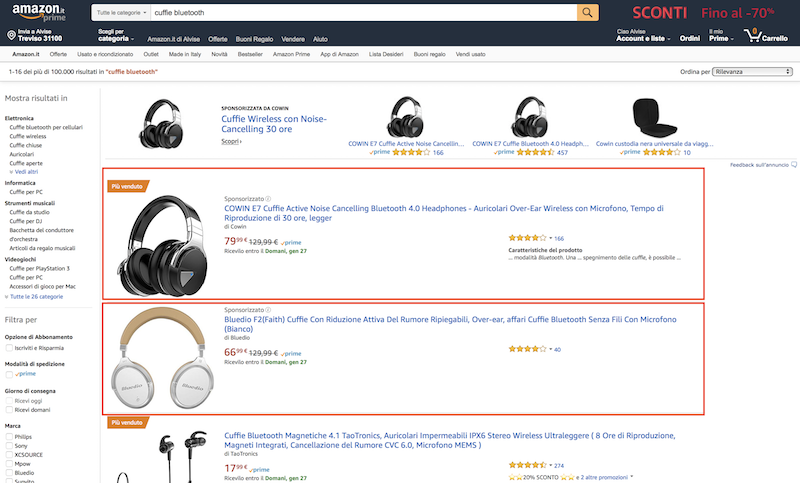Click the delivery location pin icon
Screen dimensions: 800x483
[x=10, y=37]
